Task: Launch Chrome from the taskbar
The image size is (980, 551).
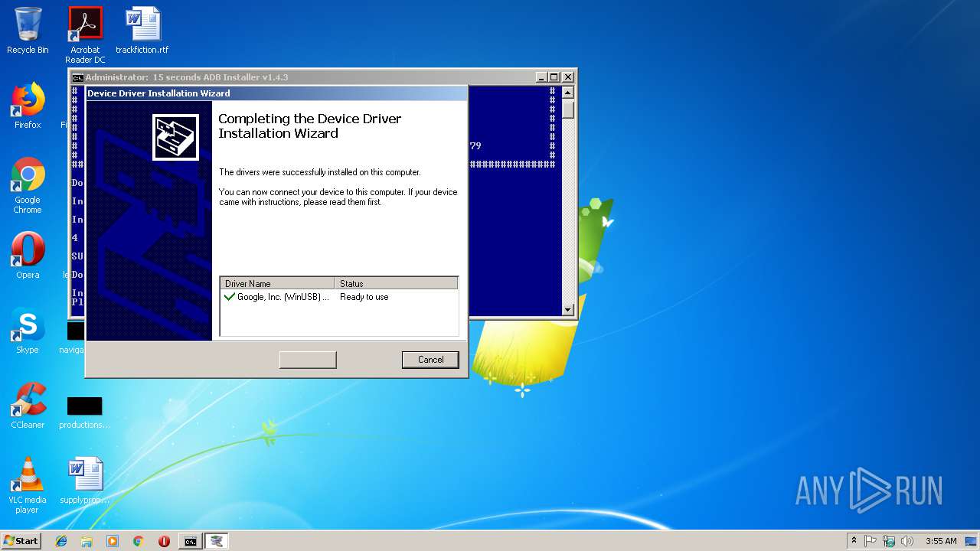Action: [138, 541]
